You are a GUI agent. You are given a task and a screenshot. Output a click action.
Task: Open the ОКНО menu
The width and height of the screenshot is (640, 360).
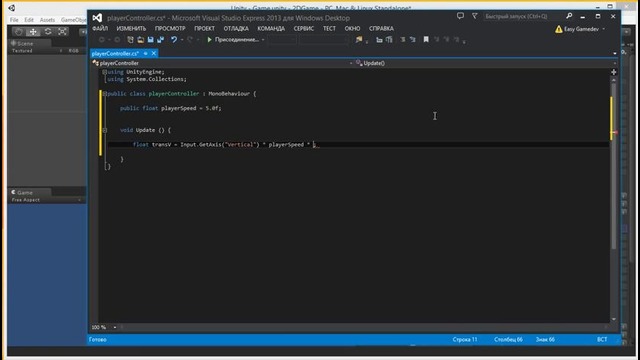352,29
